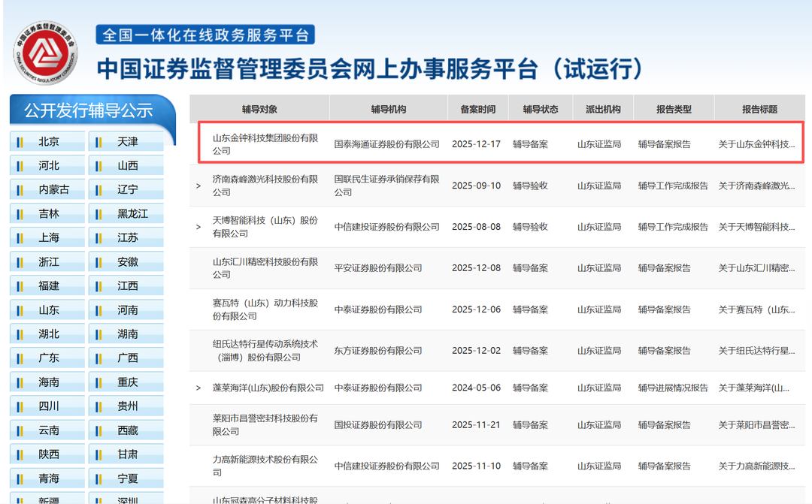Viewport: 812px width, 504px height.
Task: Click the 西藏 region button
Action: [128, 430]
